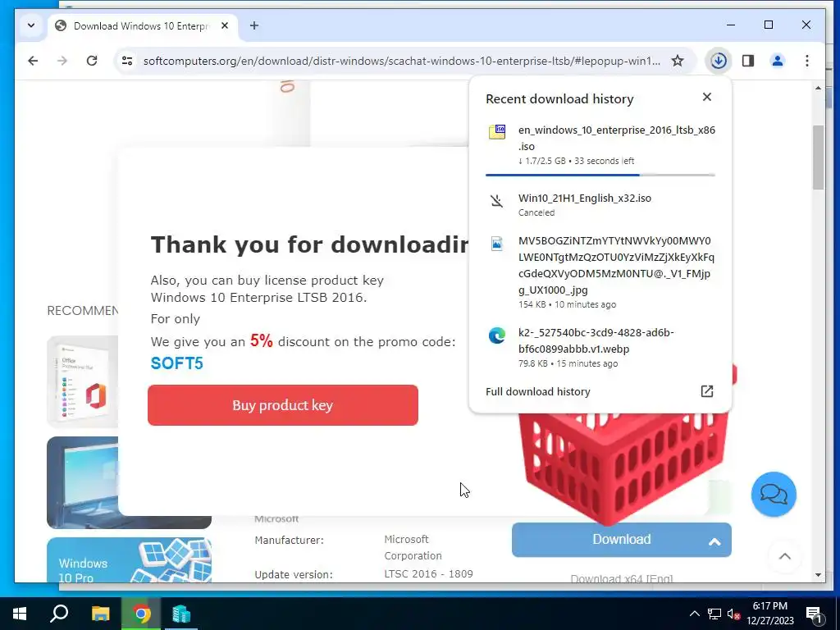Open the Windows 10 Pro recommendation card
Image resolution: width=840 pixels, height=630 pixels.
[129, 559]
